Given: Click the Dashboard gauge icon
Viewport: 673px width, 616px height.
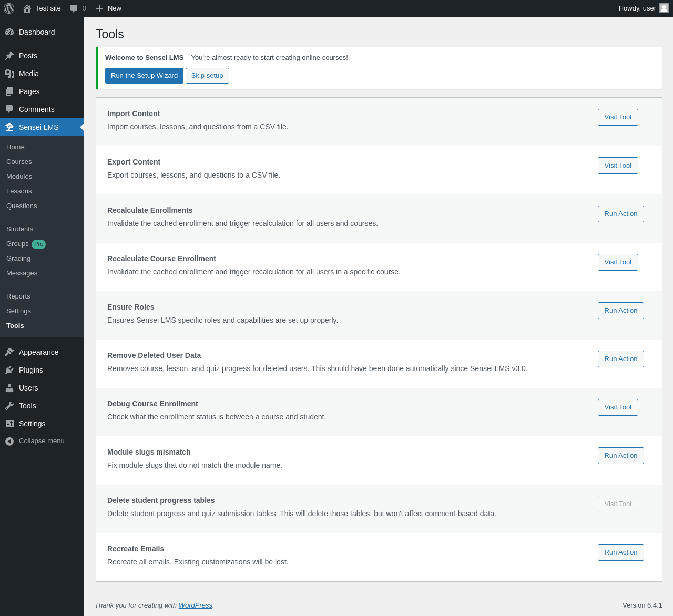Looking at the screenshot, I should (x=9, y=32).
